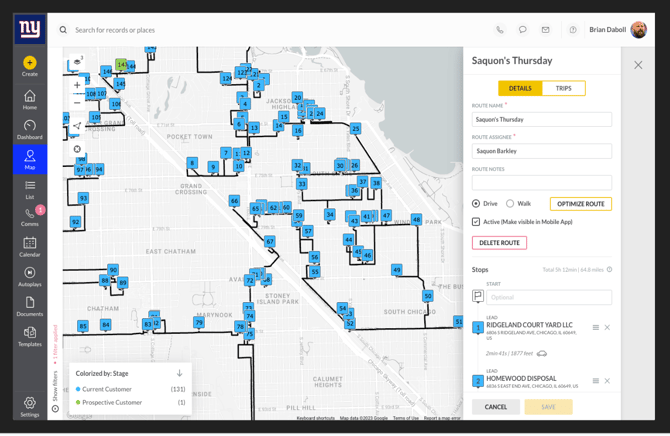Zoom in on the map
The height and width of the screenshot is (436, 670).
(x=77, y=85)
